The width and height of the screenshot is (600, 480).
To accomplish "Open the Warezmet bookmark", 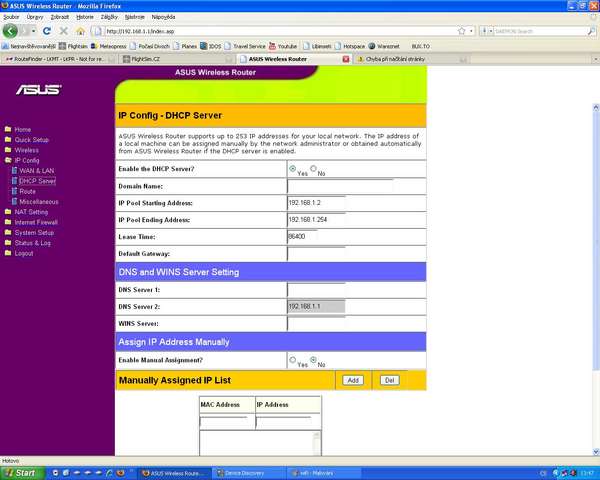I will point(384,46).
